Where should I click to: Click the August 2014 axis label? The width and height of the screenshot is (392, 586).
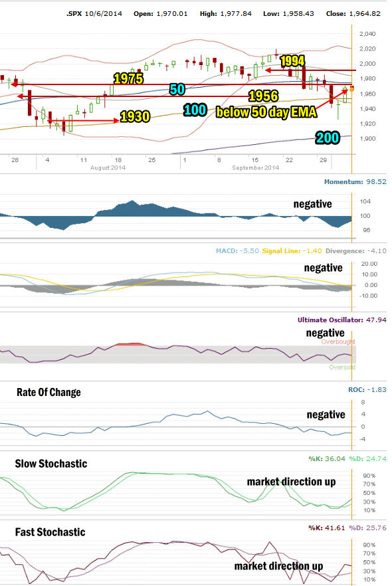108,168
